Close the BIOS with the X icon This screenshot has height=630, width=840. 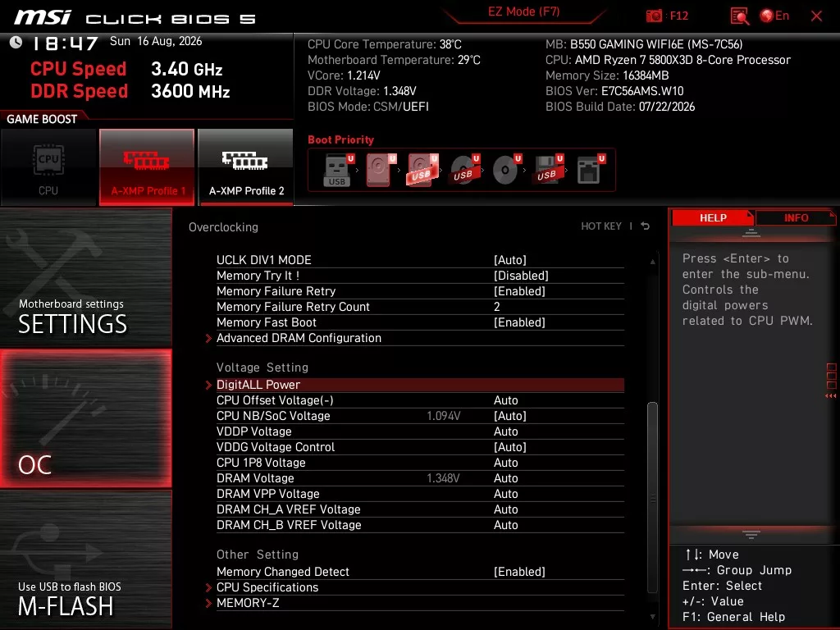pyautogui.click(x=816, y=16)
